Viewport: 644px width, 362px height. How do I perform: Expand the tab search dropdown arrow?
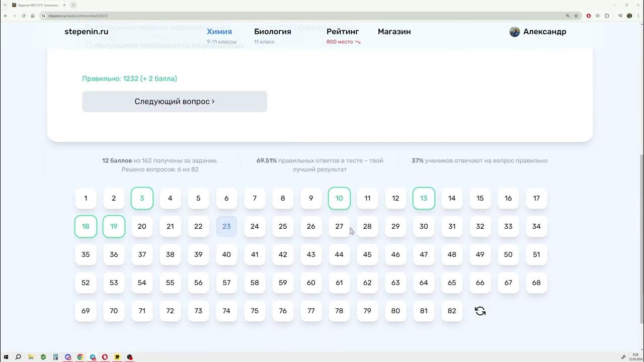(x=5, y=5)
